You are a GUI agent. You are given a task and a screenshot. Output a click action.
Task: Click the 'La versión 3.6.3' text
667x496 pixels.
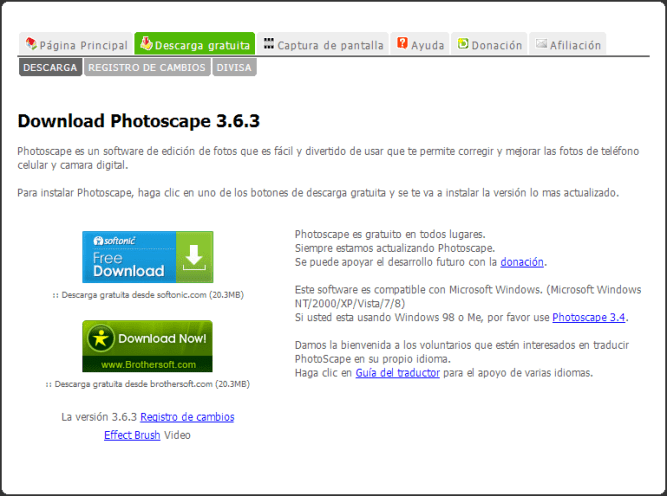click(99, 417)
